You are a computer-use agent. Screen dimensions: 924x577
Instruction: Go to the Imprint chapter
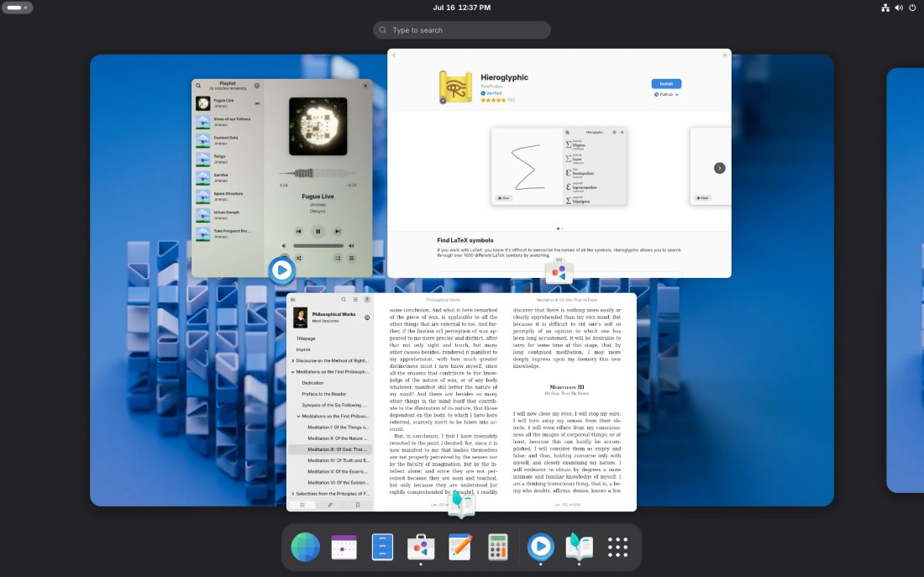pos(330,349)
